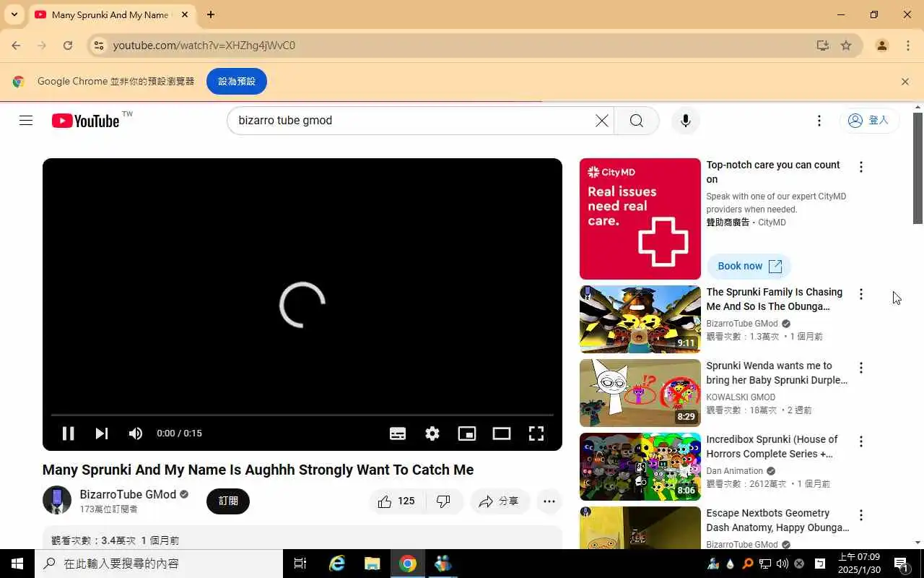The image size is (924, 578).
Task: Open BizarroTube GMod channel name link
Action: coord(128,494)
